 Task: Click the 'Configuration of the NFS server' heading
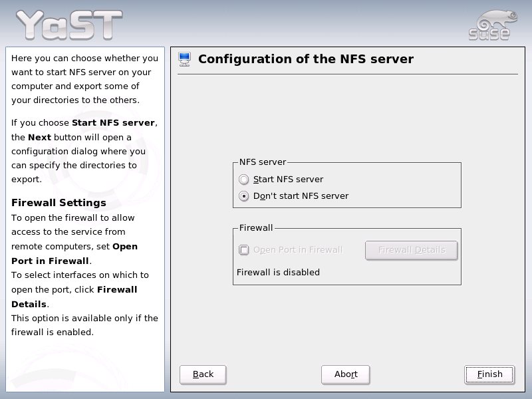click(x=306, y=59)
